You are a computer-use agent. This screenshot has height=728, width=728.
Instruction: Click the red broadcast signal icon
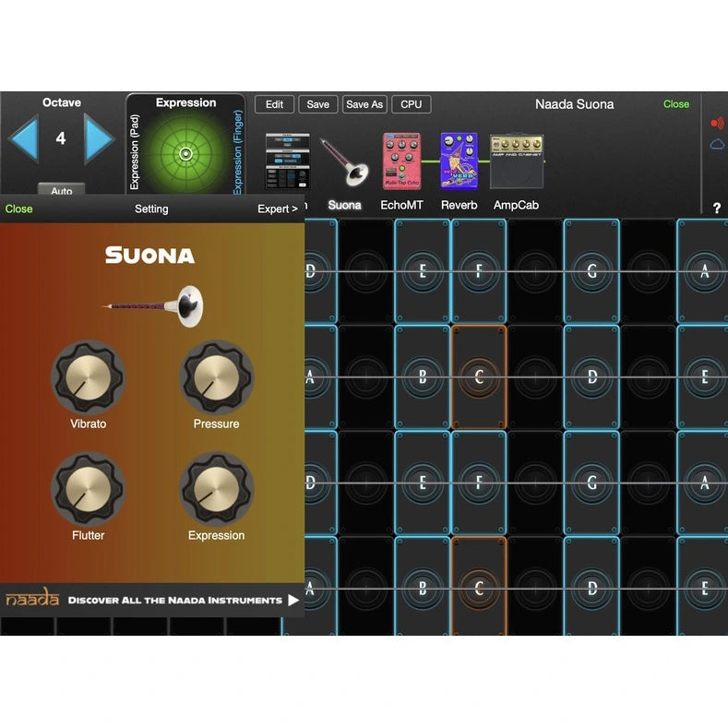pos(717,123)
